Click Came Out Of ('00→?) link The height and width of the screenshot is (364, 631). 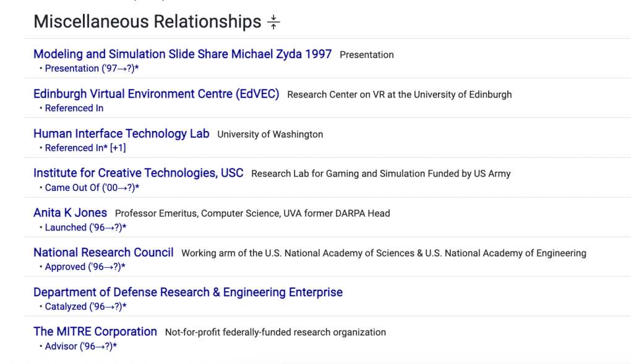(x=92, y=188)
